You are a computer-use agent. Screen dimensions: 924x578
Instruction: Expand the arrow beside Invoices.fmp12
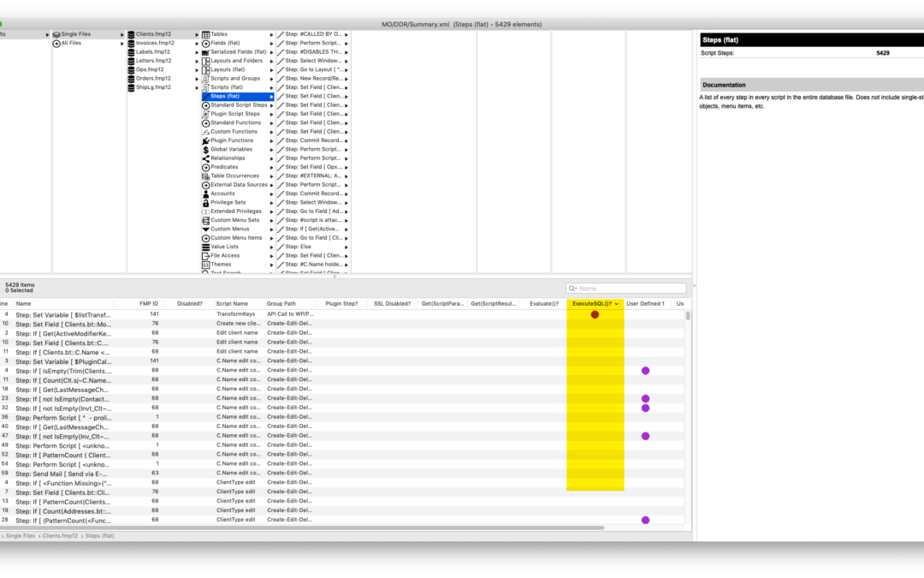click(197, 43)
